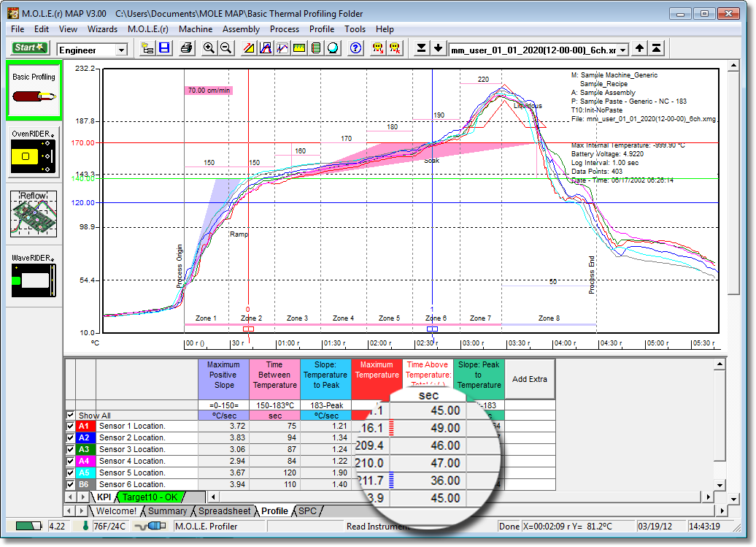Uncheck the A4 Sensor 4 checkbox
The width and height of the screenshot is (756, 547).
pyautogui.click(x=70, y=461)
